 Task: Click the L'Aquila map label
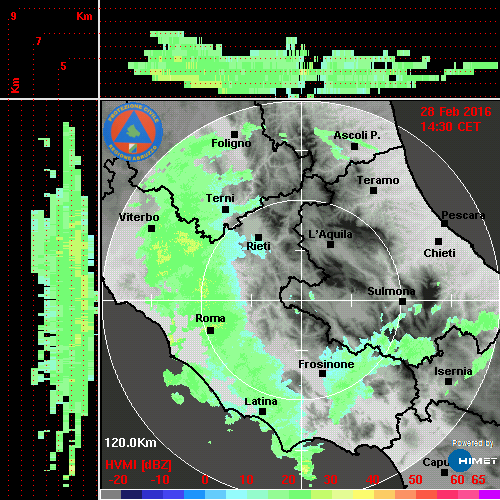(330, 234)
